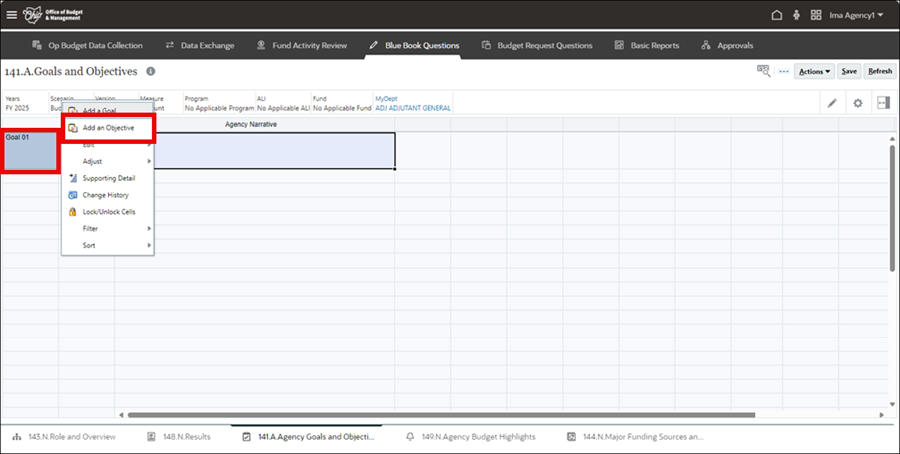Click the info icon beside form title

pyautogui.click(x=151, y=72)
